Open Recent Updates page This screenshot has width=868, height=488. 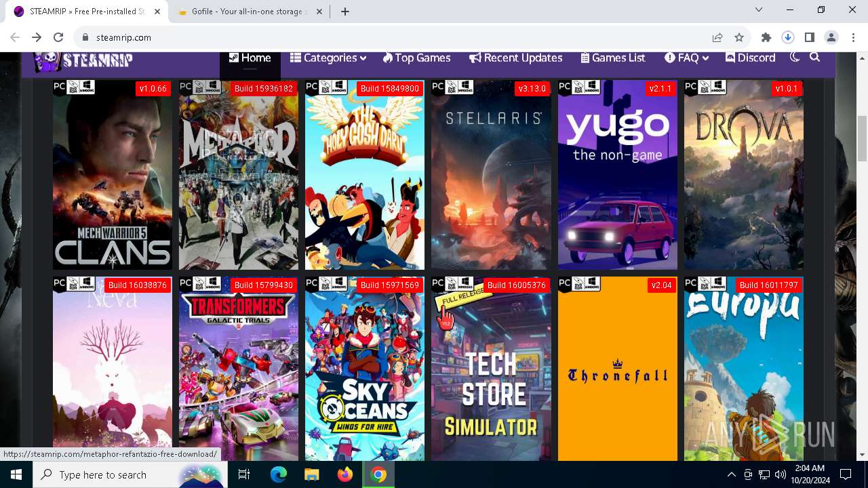(x=515, y=58)
